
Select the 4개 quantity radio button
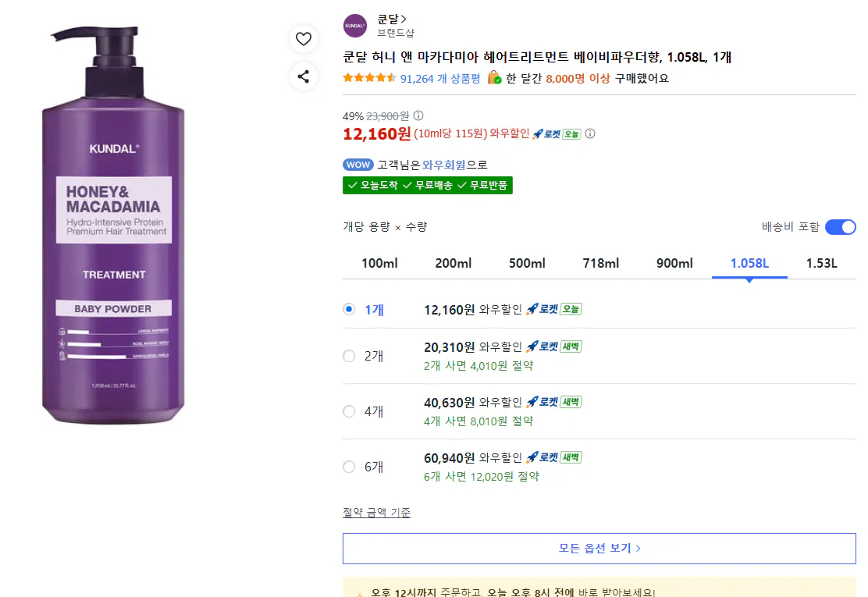[349, 410]
